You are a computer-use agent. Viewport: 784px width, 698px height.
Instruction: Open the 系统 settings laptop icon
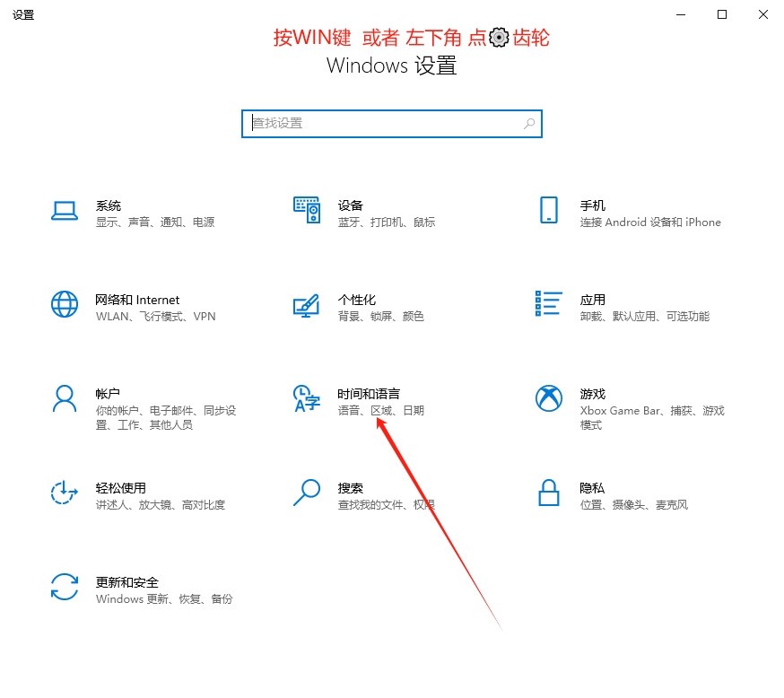click(65, 211)
